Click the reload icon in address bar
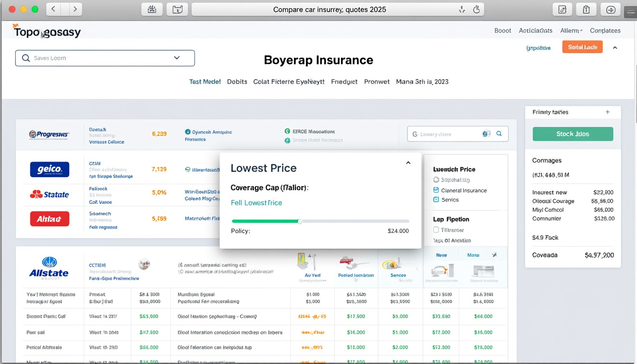Image resolution: width=637 pixels, height=364 pixels. [x=477, y=9]
